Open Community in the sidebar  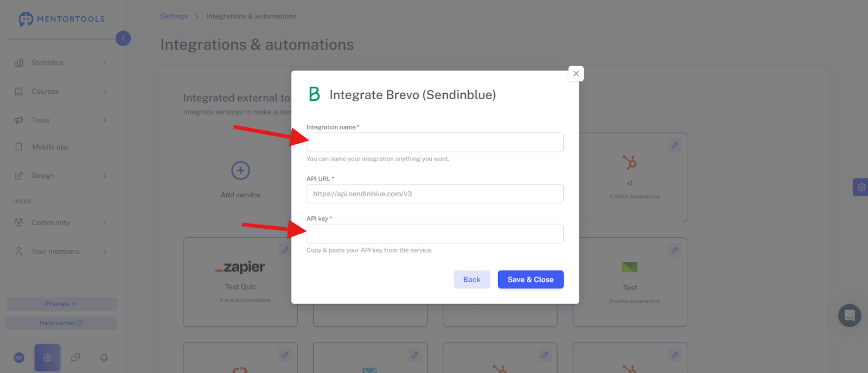coord(50,223)
